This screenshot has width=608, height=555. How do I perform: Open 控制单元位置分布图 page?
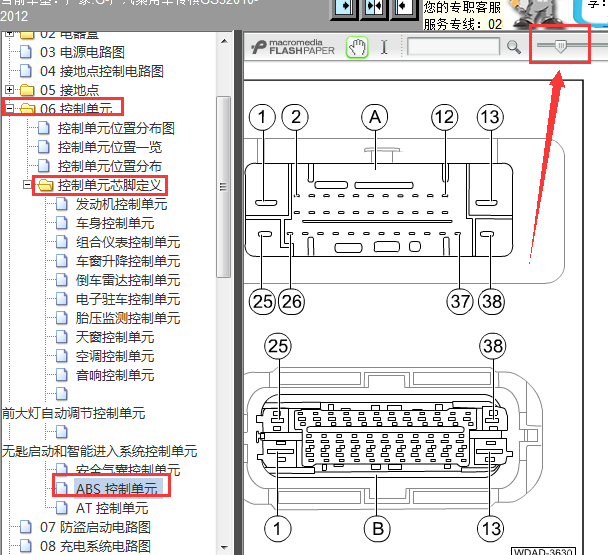point(116,128)
